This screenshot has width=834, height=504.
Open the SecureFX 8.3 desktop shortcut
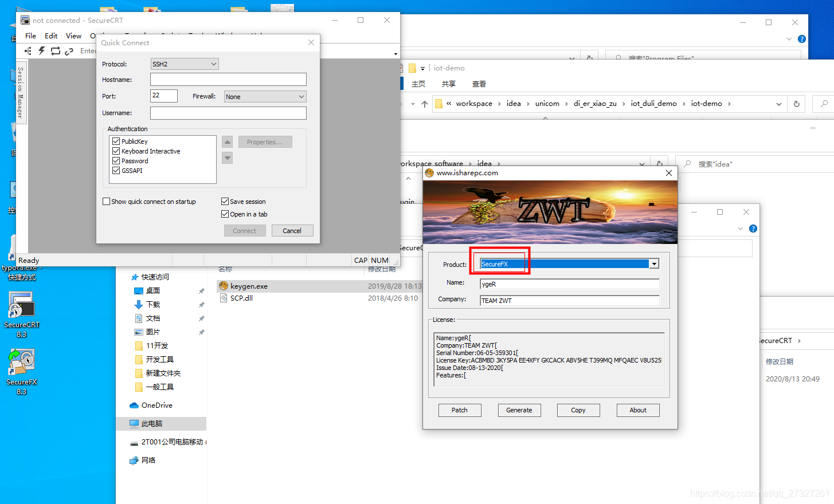coord(21,372)
